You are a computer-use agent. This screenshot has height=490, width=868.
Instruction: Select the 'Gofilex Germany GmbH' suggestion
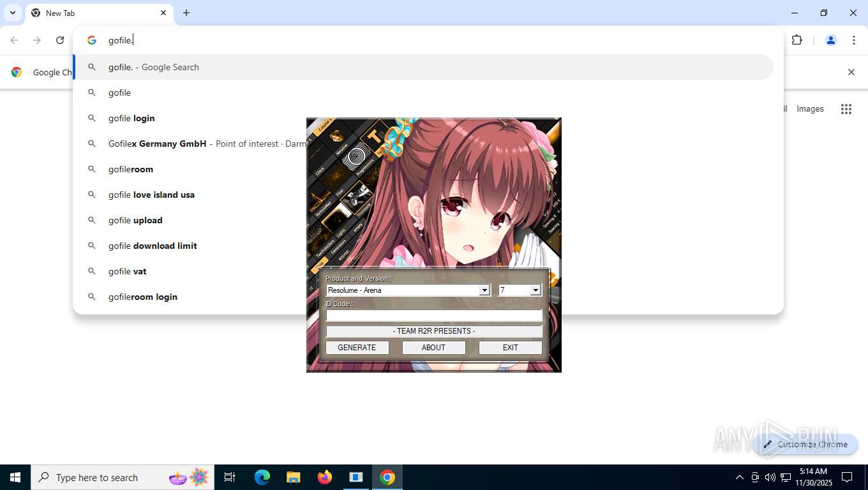424,144
